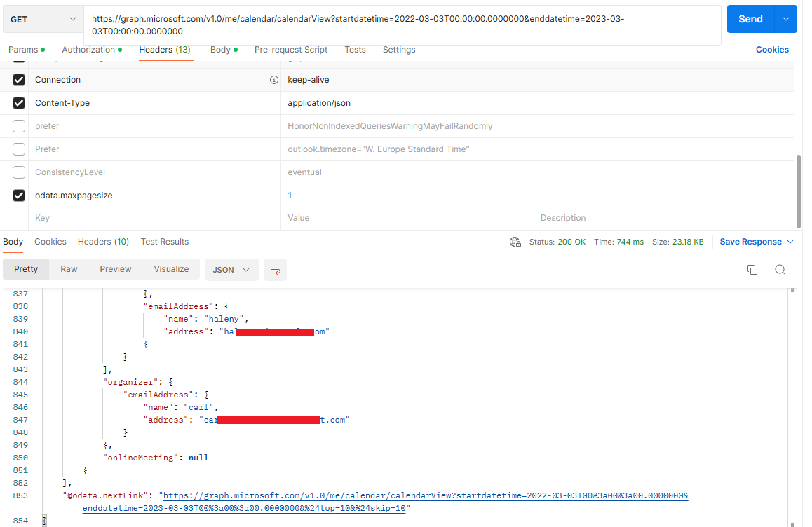Switch to Raw response view
Image resolution: width=812 pixels, height=527 pixels.
pyautogui.click(x=69, y=269)
